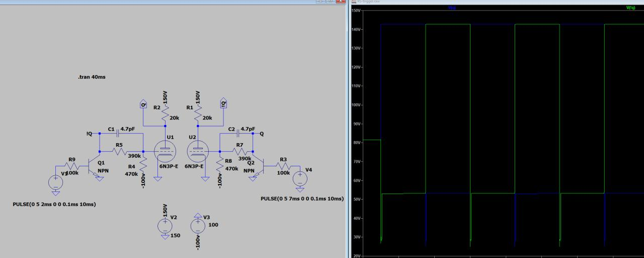Select the R7 390k resistor symbol
Viewport: 644px width, 258px height.
coord(241,151)
